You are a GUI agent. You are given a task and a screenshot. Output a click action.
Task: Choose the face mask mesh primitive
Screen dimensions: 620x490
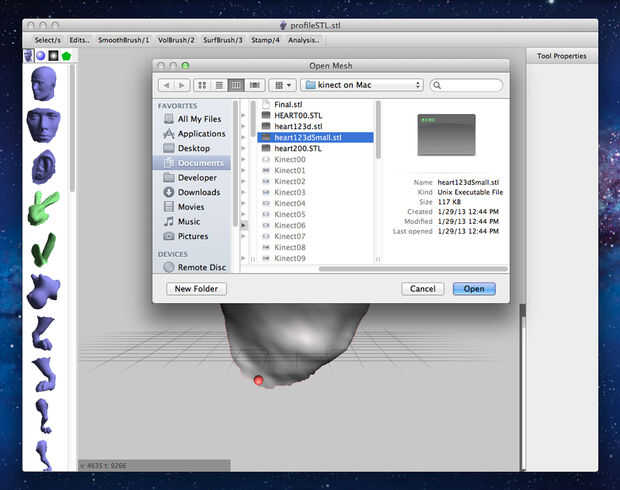(x=43, y=125)
